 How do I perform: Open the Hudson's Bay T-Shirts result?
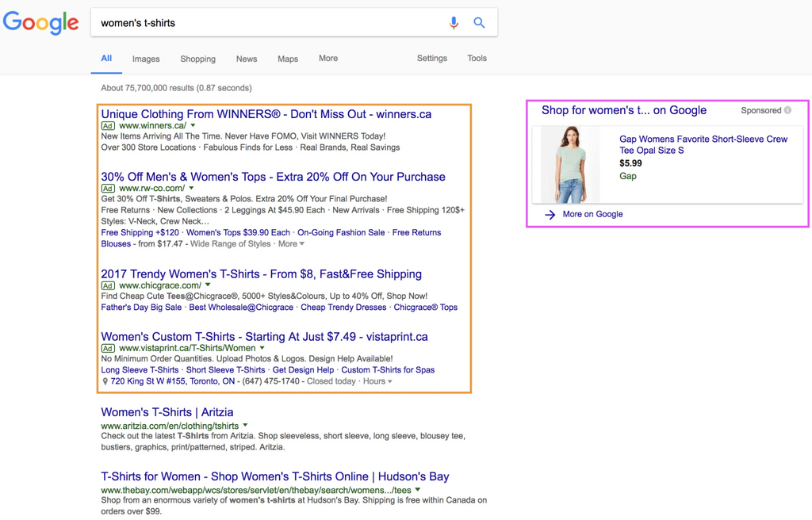(274, 476)
